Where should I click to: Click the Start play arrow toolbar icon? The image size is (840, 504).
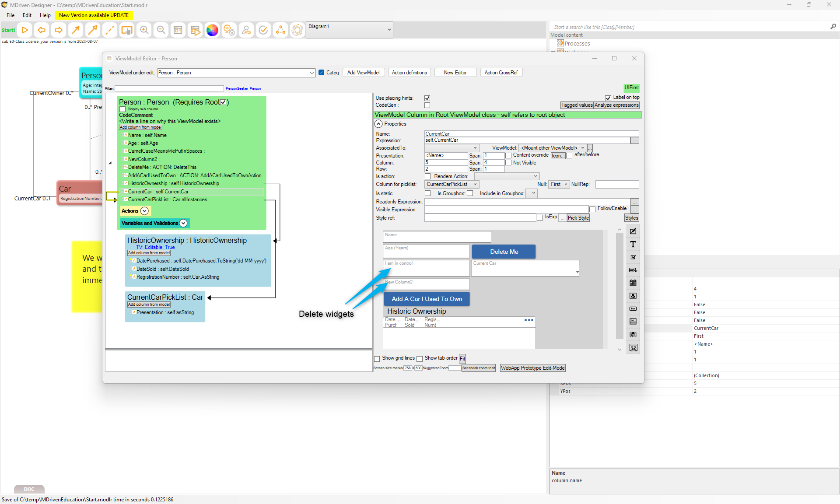[25, 30]
